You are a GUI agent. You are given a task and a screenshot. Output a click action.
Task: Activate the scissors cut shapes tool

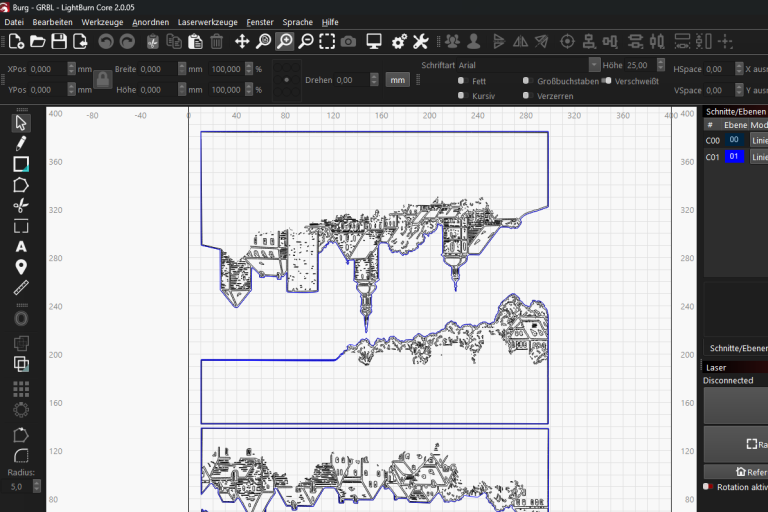pyautogui.click(x=21, y=205)
